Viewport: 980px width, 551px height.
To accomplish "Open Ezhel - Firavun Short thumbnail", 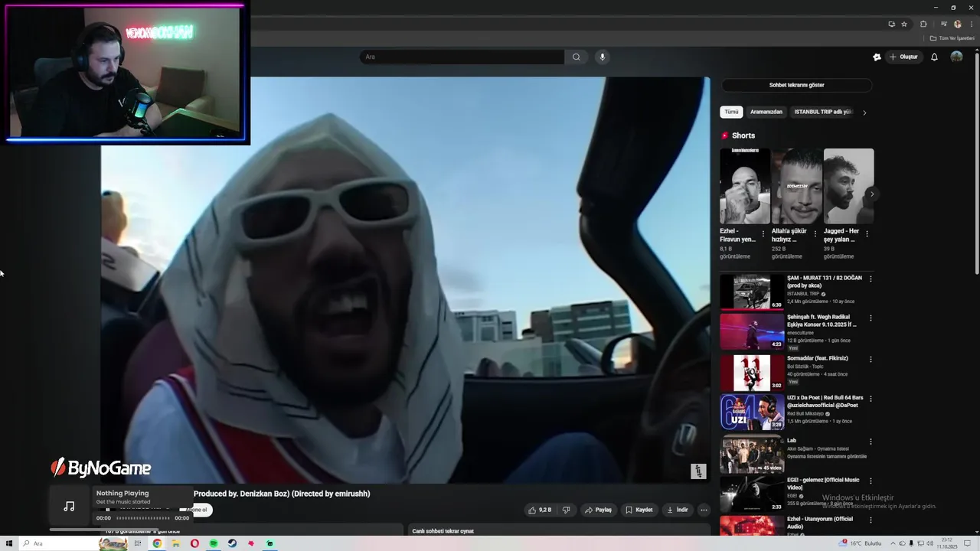I will tap(745, 186).
